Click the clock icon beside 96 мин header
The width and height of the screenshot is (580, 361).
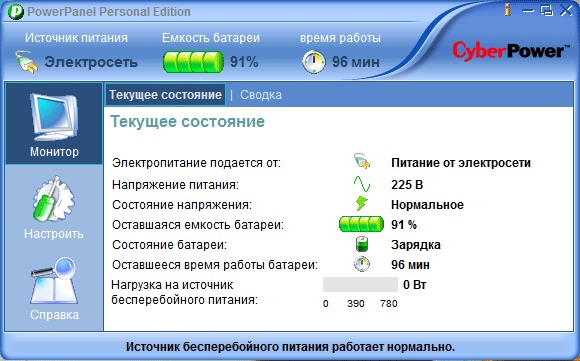coord(314,62)
